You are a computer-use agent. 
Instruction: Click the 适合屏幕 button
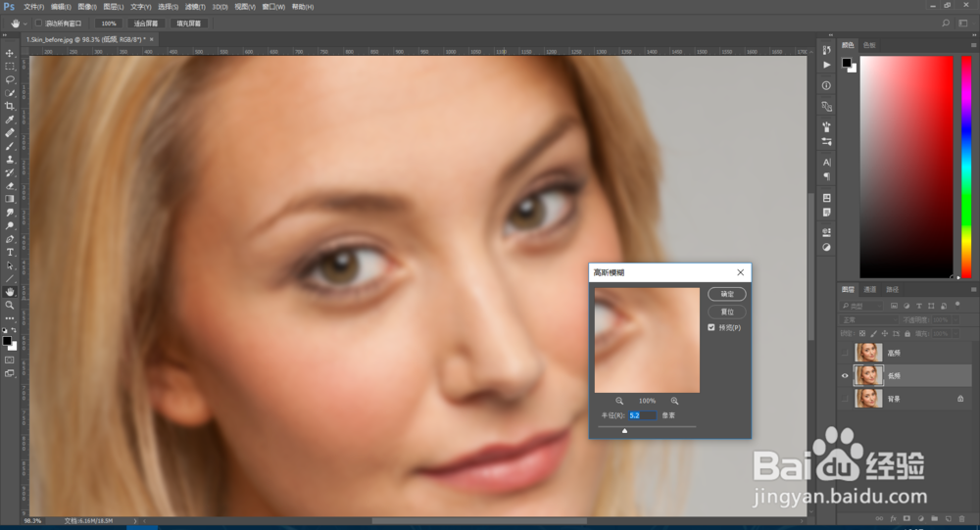click(x=146, y=24)
